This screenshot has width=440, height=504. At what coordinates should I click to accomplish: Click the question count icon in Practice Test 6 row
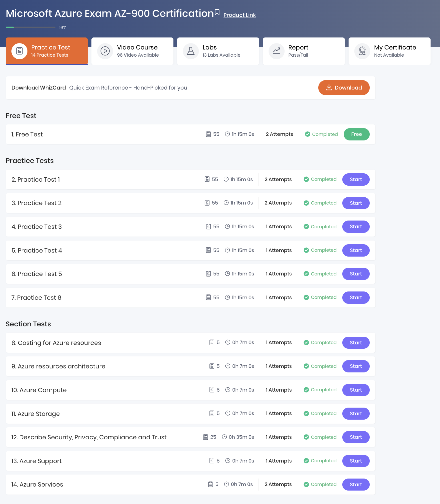point(209,297)
